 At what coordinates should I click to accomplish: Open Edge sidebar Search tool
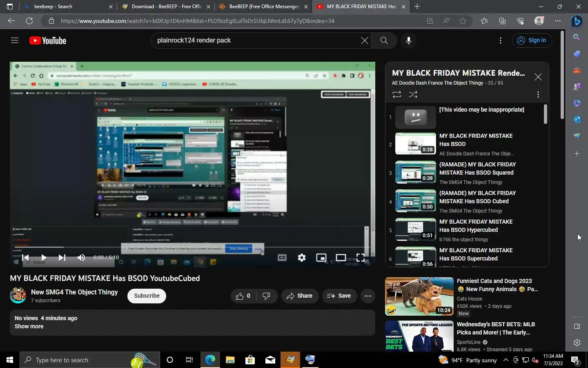click(577, 37)
